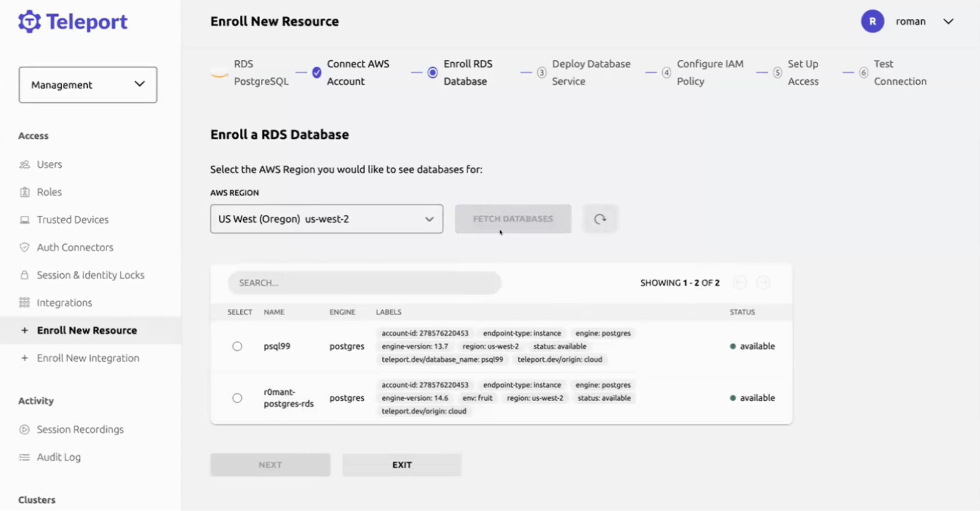Click the Name column header
Image resolution: width=980 pixels, height=511 pixels.
(x=274, y=312)
